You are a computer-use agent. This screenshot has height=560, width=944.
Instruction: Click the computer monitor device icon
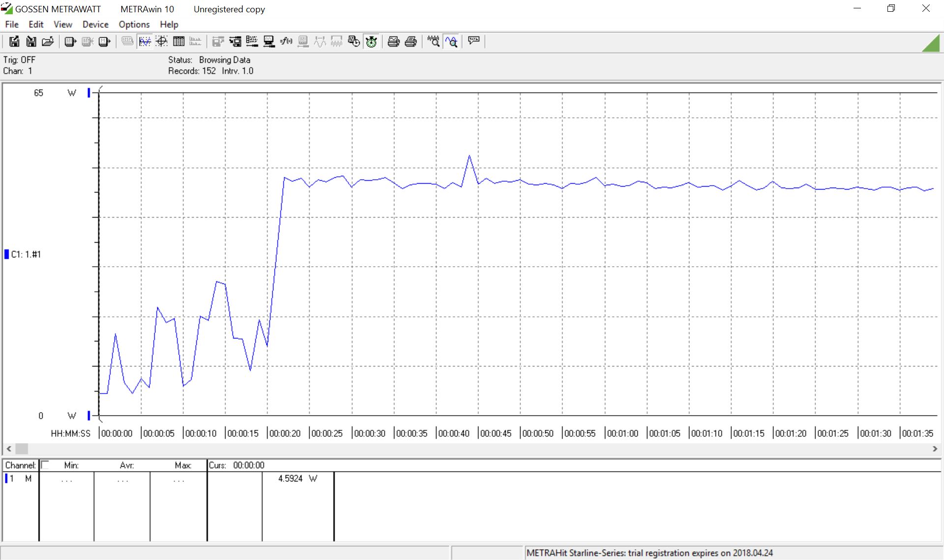tap(269, 42)
